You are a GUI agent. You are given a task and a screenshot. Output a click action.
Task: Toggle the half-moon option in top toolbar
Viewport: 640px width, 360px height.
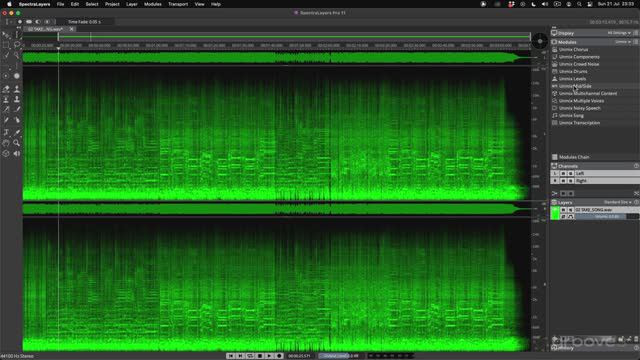(x=38, y=22)
